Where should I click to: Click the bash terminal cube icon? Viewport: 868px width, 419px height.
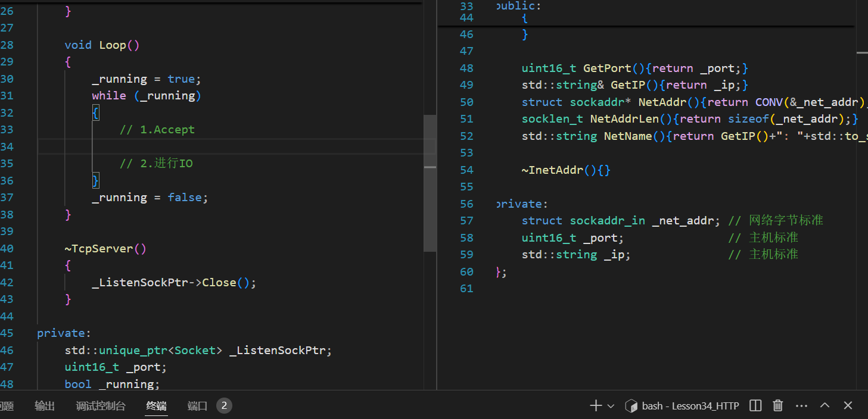[x=631, y=406]
